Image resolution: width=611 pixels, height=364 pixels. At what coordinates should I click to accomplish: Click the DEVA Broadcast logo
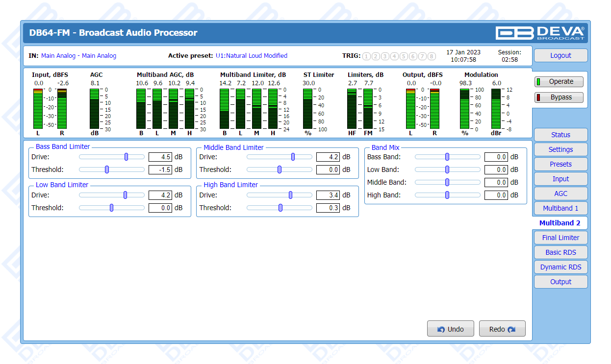coord(540,33)
